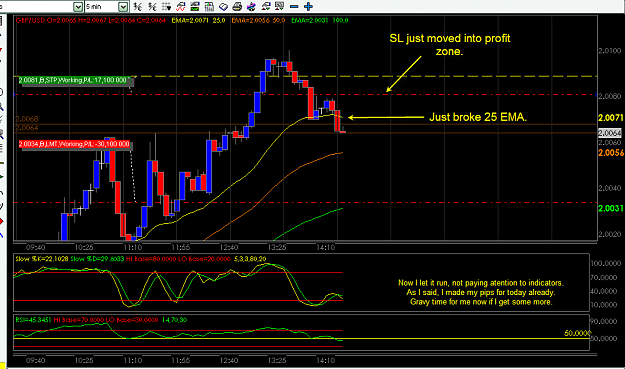Image resolution: width=625 pixels, height=369 pixels.
Task: Click the '5 min' interval field
Action: pos(102,6)
